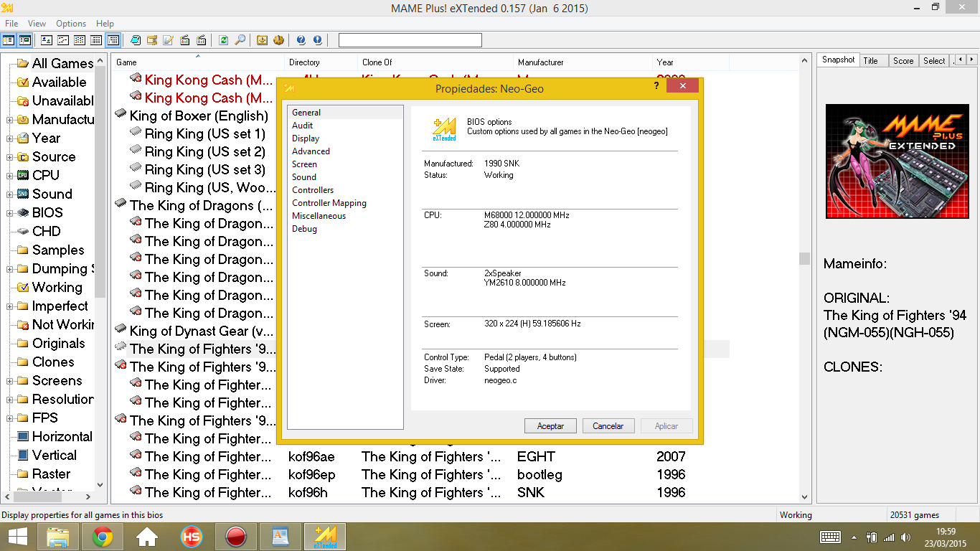Screen dimensions: 980x551
Task: Click the refresh toolbar icon
Action: pyautogui.click(x=223, y=40)
